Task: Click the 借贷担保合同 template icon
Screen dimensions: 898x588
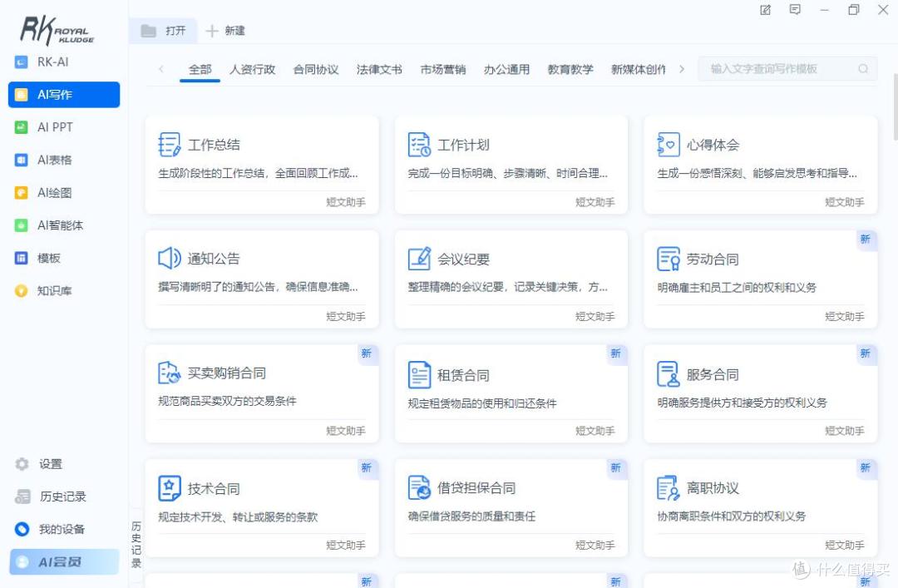Action: [419, 487]
